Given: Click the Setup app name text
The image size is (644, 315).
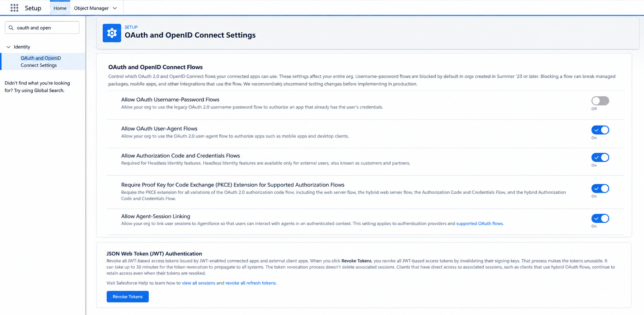Looking at the screenshot, I should coord(33,8).
